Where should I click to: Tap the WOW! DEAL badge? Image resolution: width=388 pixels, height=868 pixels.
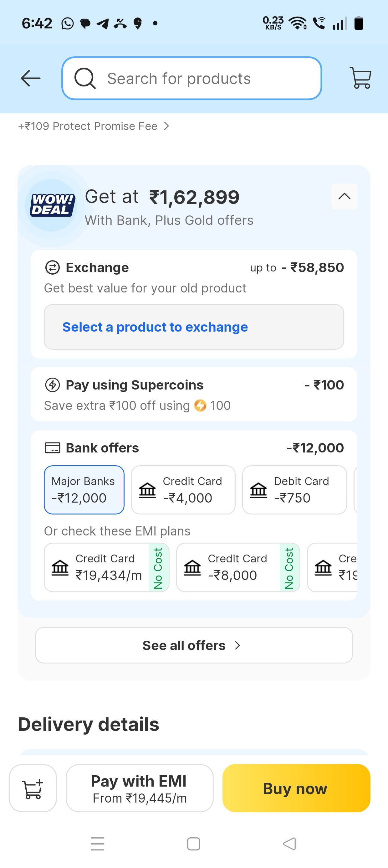(x=52, y=205)
